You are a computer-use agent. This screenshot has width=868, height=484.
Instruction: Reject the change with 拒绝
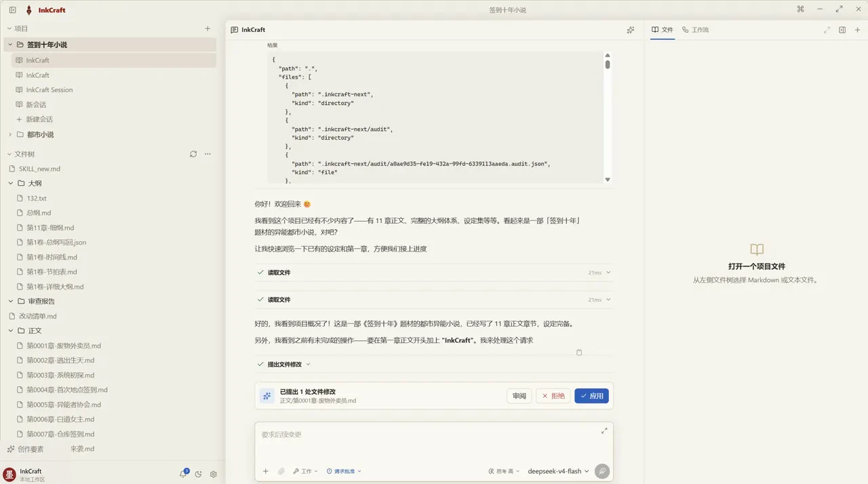(553, 396)
